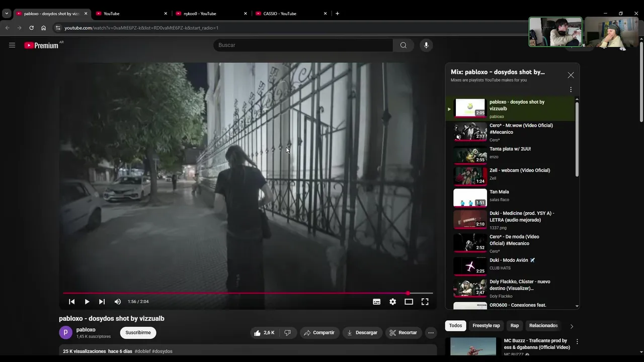
Task: Enter fullscreen mode
Action: 425,302
